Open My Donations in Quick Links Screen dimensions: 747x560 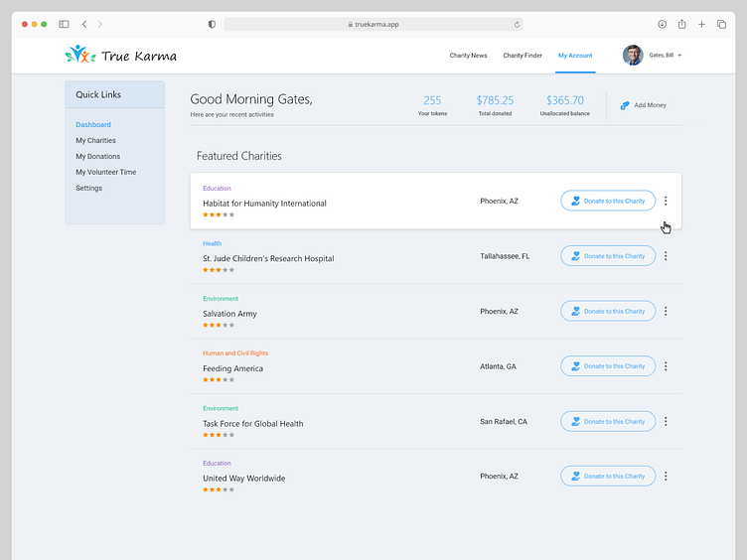pyautogui.click(x=97, y=157)
